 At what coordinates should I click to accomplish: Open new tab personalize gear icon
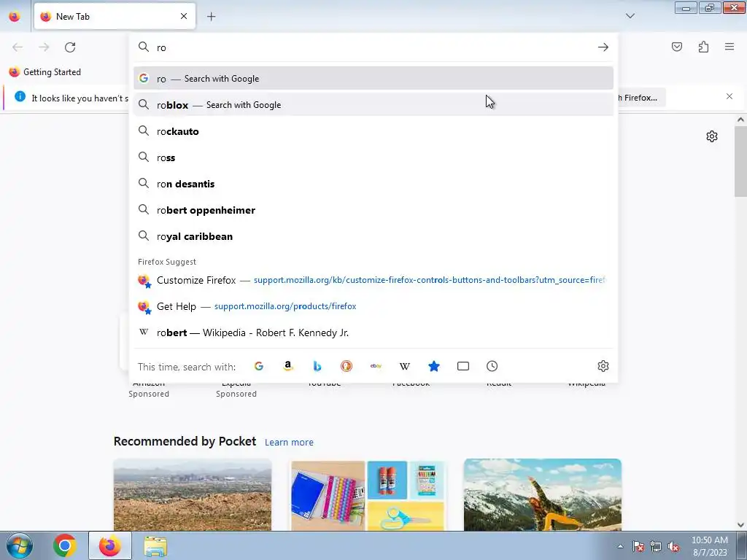click(x=712, y=136)
